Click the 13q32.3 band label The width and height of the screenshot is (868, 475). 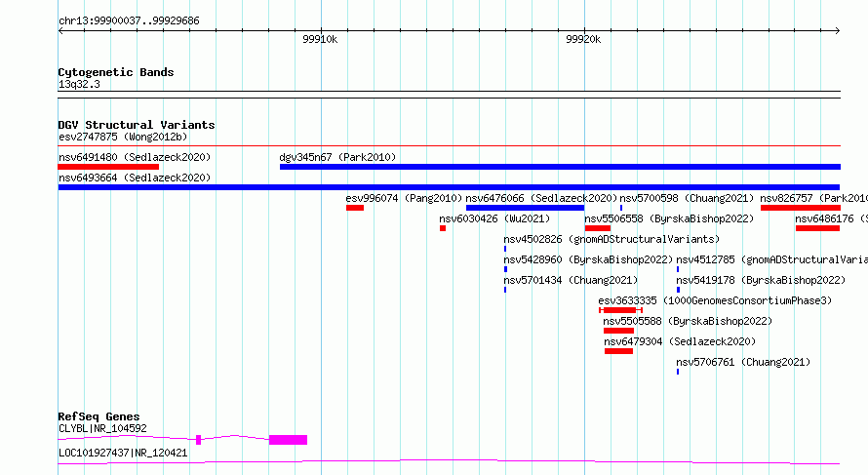click(x=79, y=84)
